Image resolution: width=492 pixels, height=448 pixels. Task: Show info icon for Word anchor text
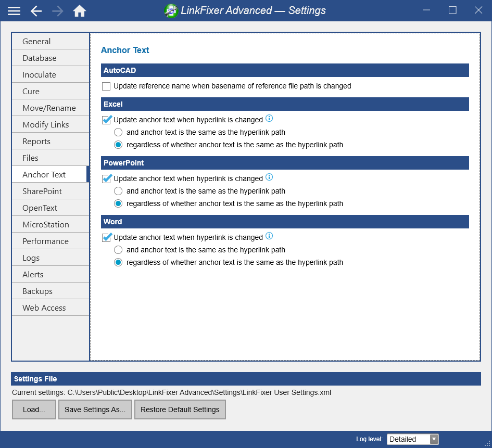tap(269, 236)
